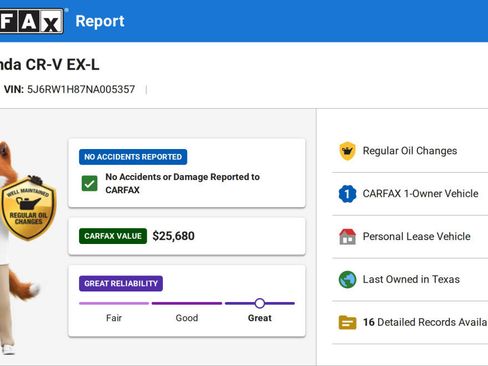Click the Good label under reliability bar

coord(187,318)
